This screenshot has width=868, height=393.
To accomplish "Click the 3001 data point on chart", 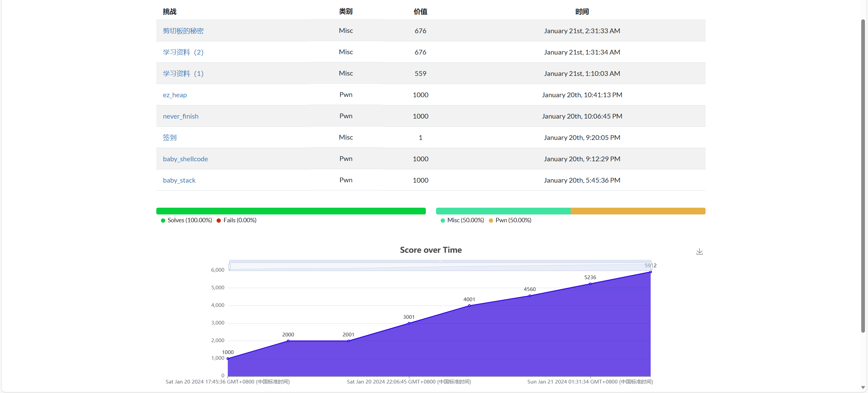I will (x=409, y=323).
